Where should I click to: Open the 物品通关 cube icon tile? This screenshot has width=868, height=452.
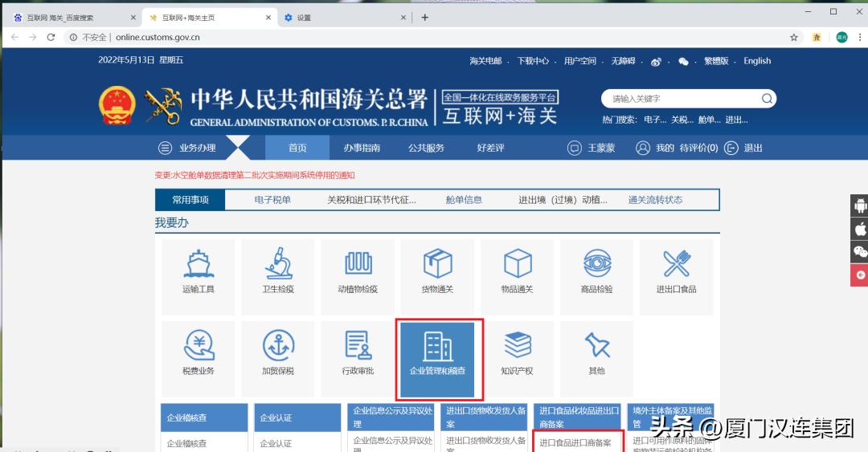pyautogui.click(x=517, y=277)
